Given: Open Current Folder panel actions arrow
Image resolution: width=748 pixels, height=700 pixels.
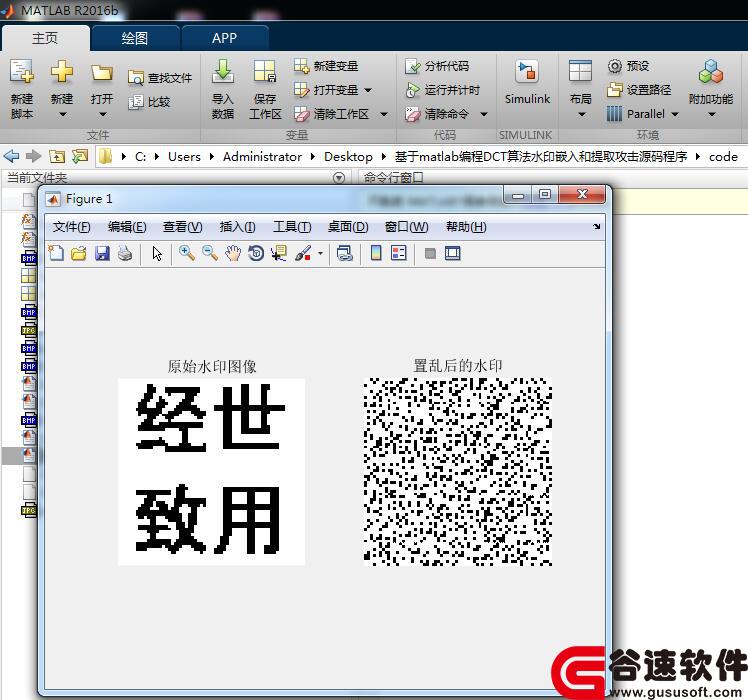Looking at the screenshot, I should 339,178.
